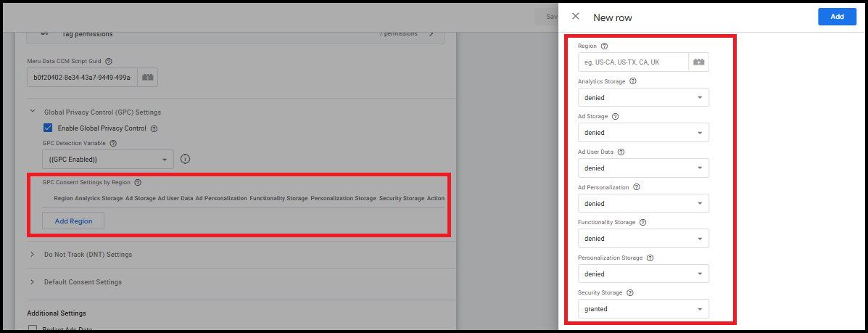Click help icon beside Security Storage label
The width and height of the screenshot is (868, 333).
[x=630, y=292]
